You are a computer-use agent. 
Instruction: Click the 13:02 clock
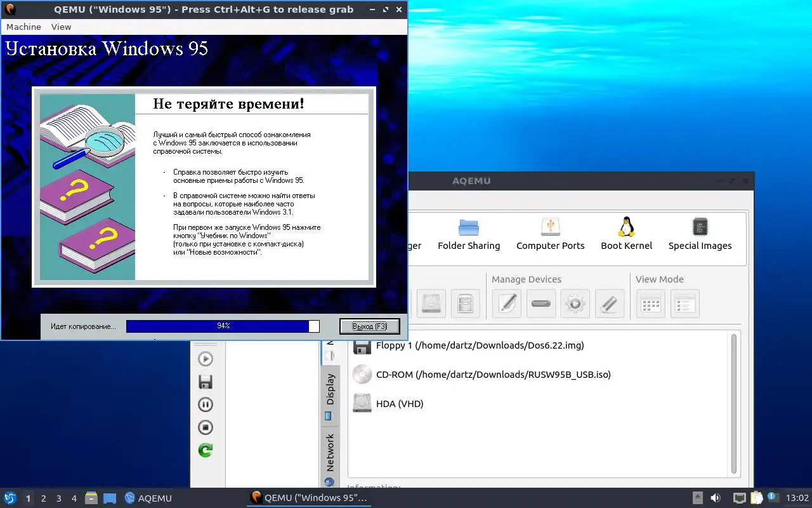click(797, 498)
